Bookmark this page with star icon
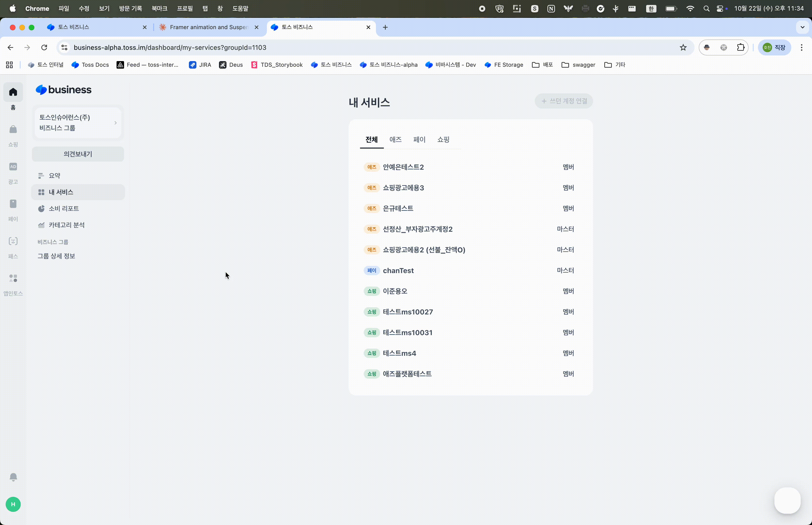812x525 pixels. (x=683, y=47)
